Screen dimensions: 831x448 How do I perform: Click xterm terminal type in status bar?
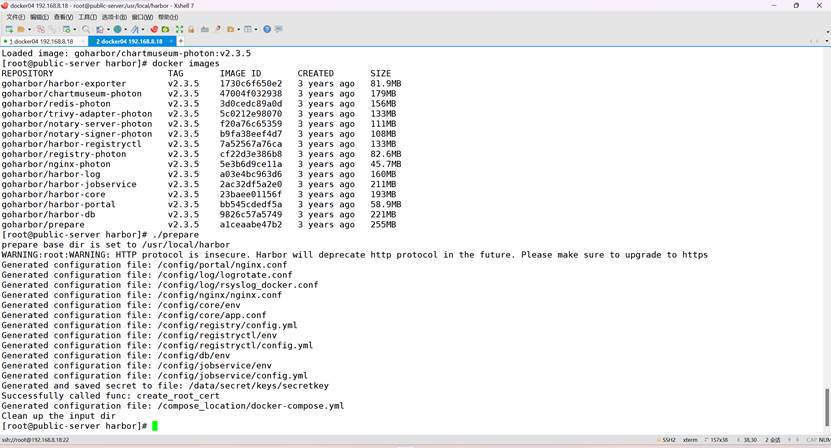pyautogui.click(x=690, y=440)
